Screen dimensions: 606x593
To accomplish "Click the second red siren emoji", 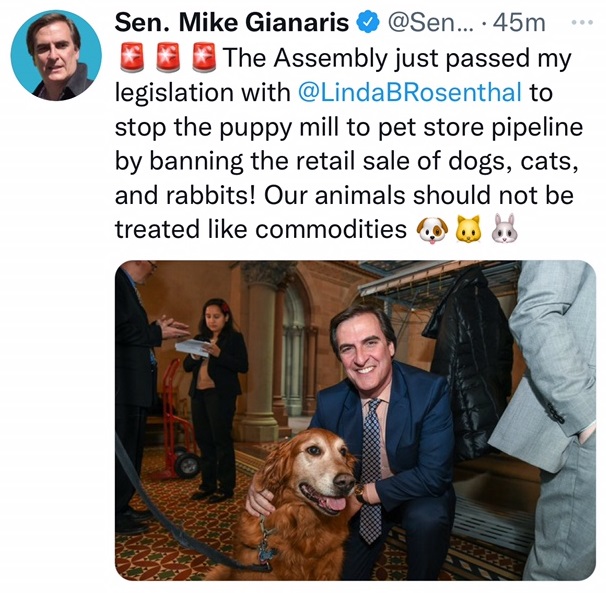I will (x=168, y=58).
